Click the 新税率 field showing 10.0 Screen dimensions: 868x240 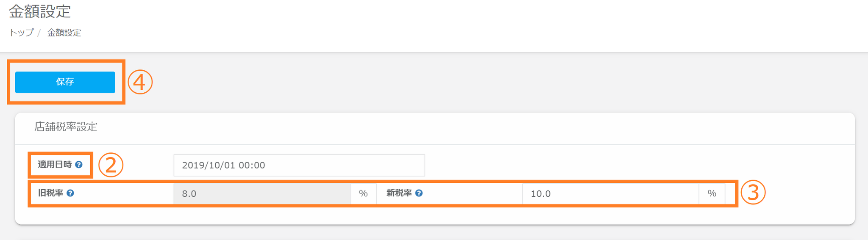pyautogui.click(x=610, y=193)
